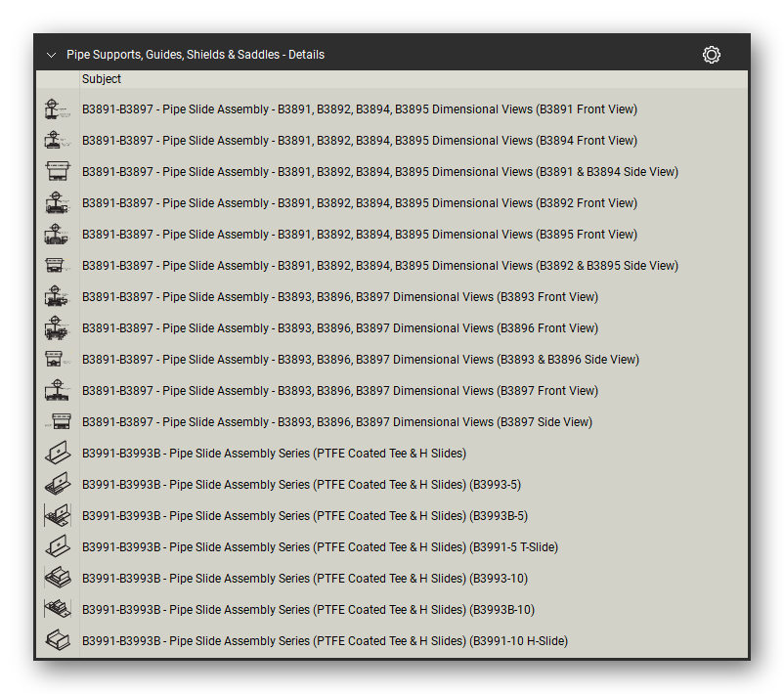Open the panel settings gear icon
This screenshot has width=784, height=694.
(x=711, y=55)
